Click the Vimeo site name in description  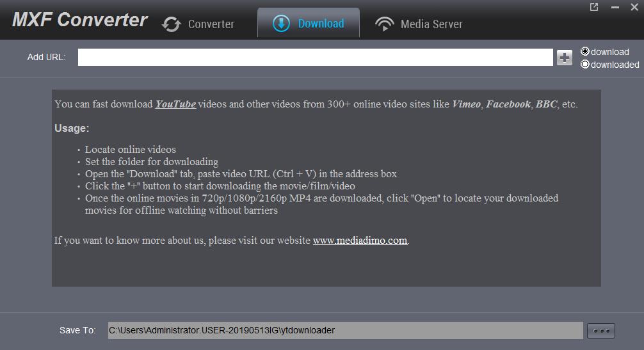[x=466, y=104]
